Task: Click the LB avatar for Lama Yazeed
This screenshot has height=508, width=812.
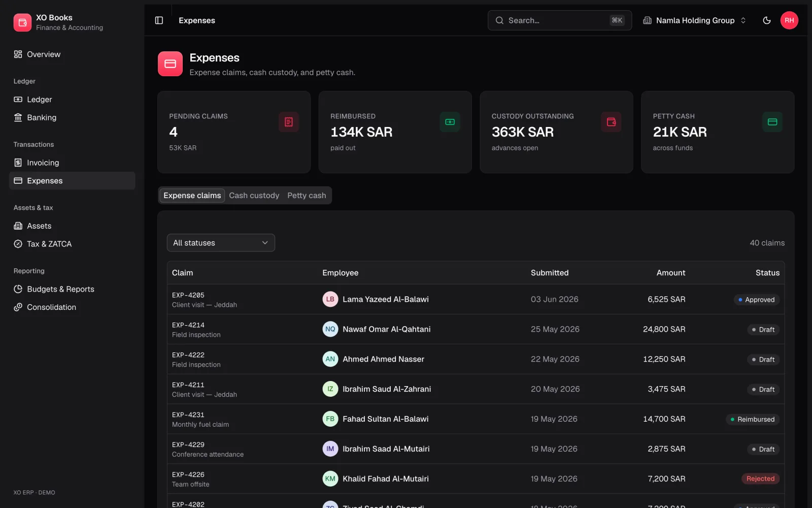Action: click(330, 299)
